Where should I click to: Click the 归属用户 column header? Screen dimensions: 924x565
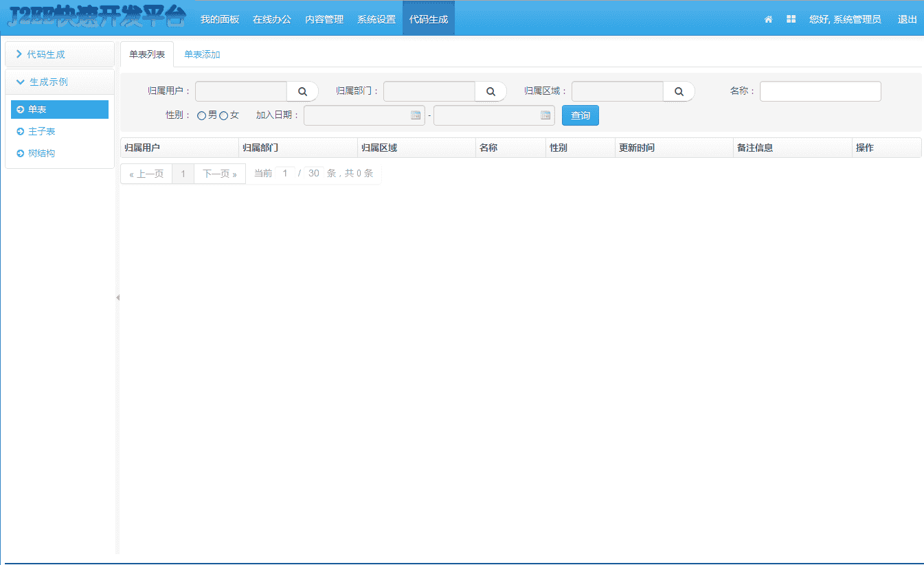[x=179, y=148]
